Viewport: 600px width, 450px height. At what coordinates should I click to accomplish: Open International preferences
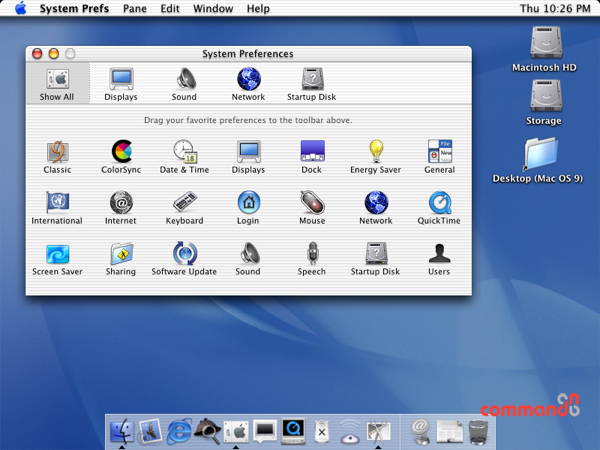coord(57,208)
